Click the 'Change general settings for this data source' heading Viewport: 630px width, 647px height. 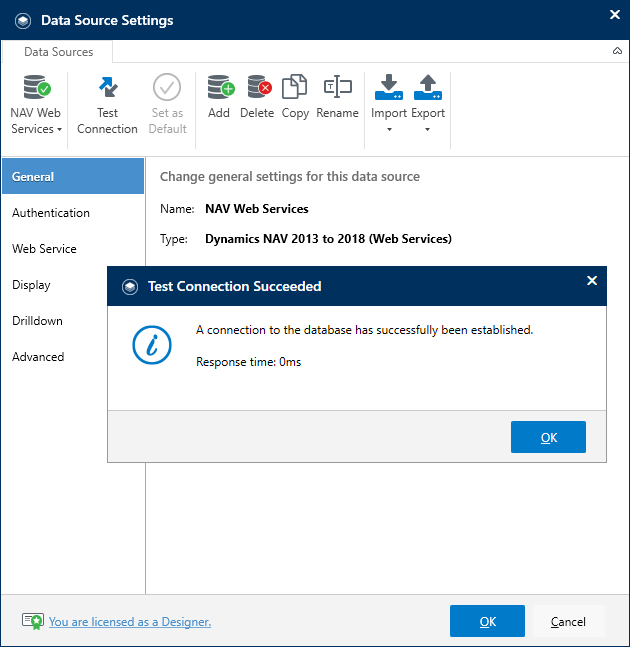pyautogui.click(x=290, y=177)
